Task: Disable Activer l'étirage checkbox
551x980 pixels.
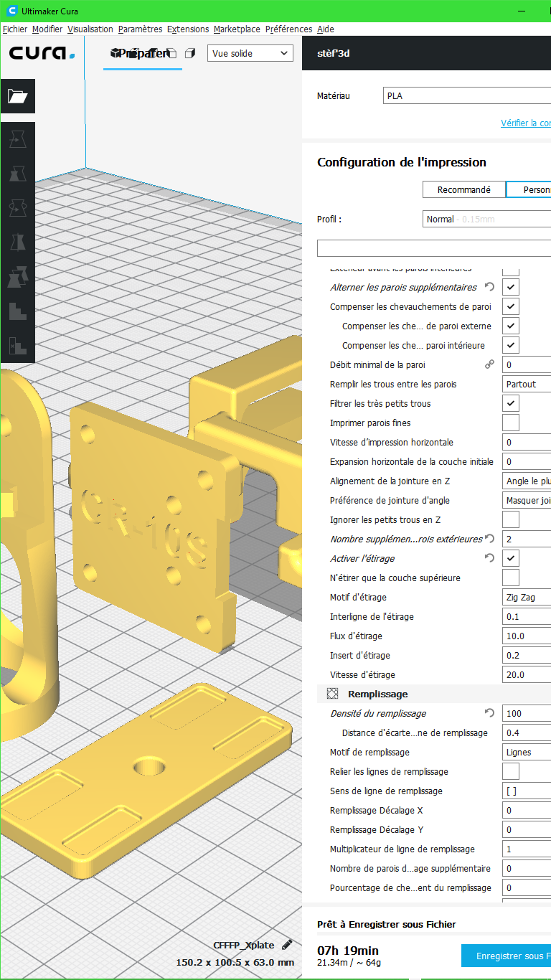Action: click(x=511, y=558)
